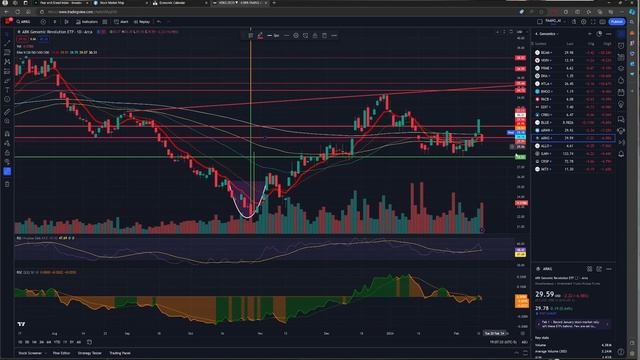
Task: Take a chart snapshot camera icon
Action: pyautogui.click(x=602, y=22)
